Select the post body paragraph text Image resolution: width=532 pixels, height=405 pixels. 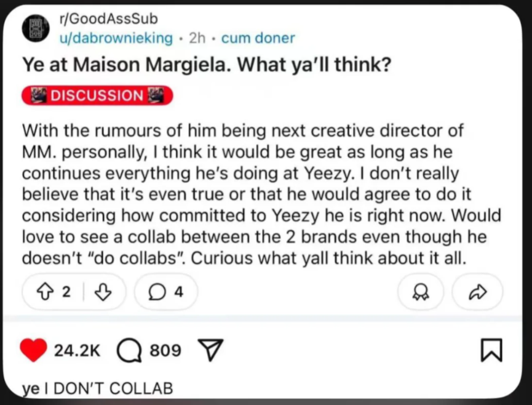point(261,194)
